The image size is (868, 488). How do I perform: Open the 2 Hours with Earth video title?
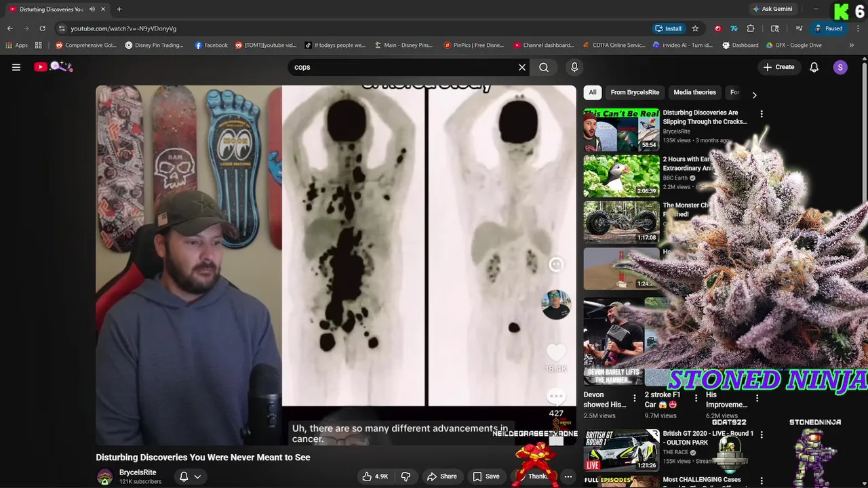(x=686, y=163)
